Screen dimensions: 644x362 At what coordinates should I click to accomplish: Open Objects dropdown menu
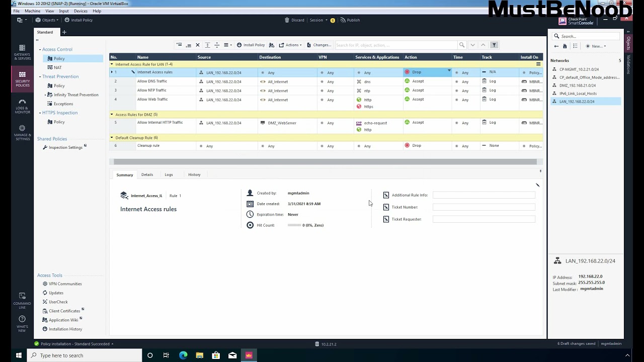pos(47,20)
